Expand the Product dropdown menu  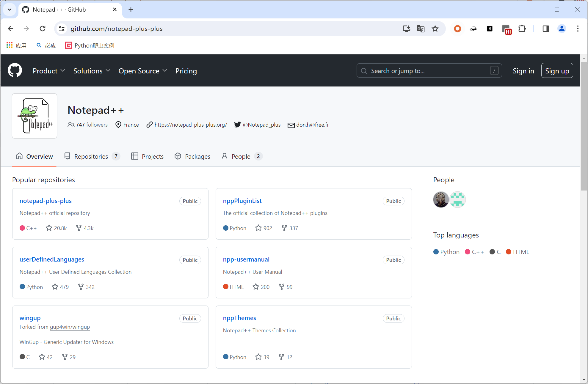(x=49, y=71)
